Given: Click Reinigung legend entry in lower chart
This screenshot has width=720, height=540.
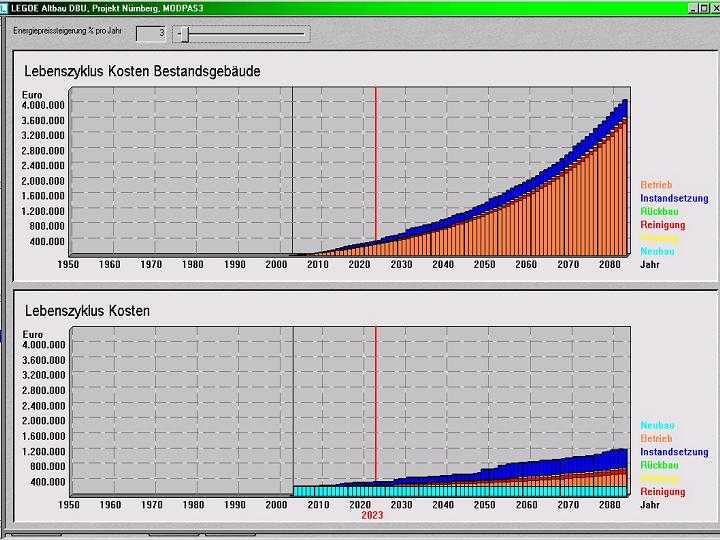Looking at the screenshot, I should [x=662, y=492].
